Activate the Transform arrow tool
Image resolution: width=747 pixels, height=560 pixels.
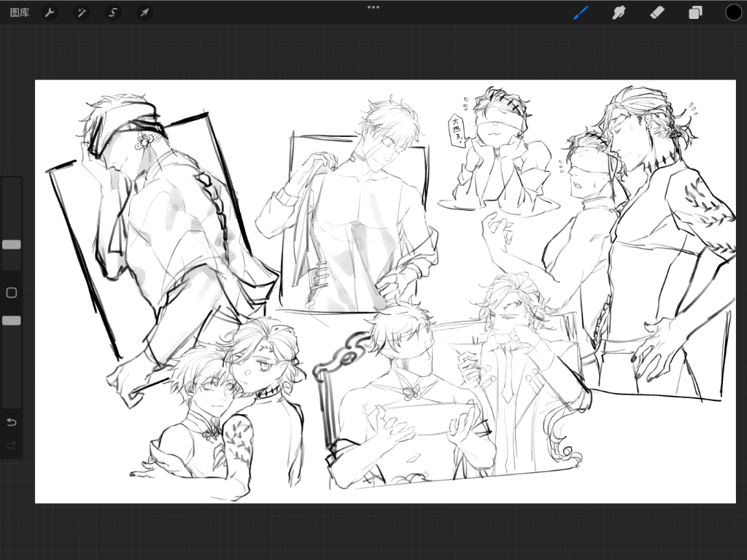[144, 12]
